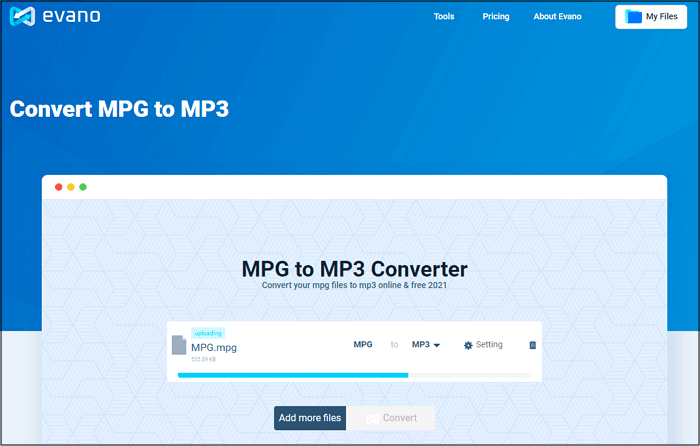Click the arrow beside MP3
This screenshot has height=446, width=700.
437,345
